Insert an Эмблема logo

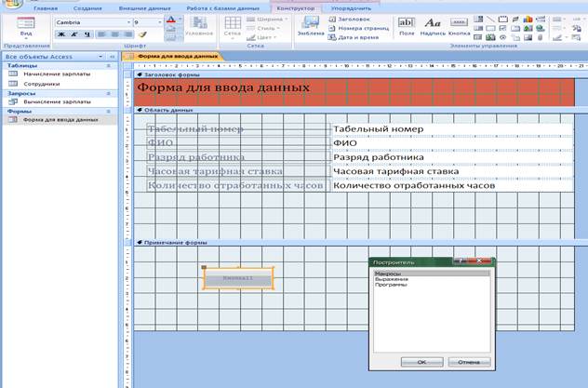coord(311,26)
